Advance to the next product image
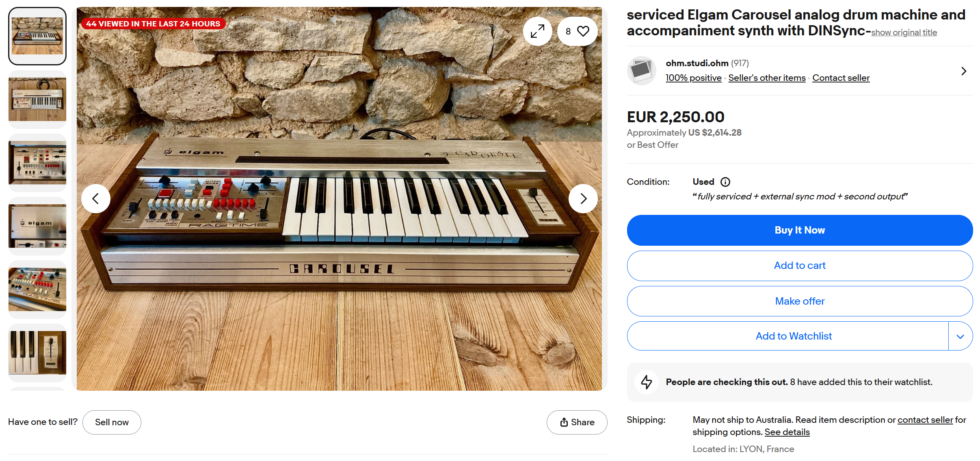Viewport: 980px width, 461px height. pyautogui.click(x=583, y=199)
